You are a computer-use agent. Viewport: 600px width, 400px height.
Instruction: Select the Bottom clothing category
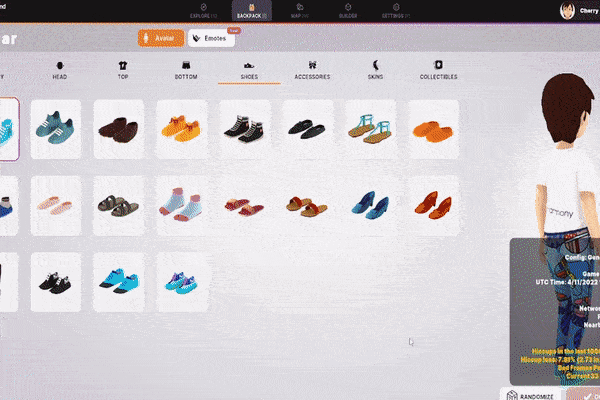(x=186, y=70)
